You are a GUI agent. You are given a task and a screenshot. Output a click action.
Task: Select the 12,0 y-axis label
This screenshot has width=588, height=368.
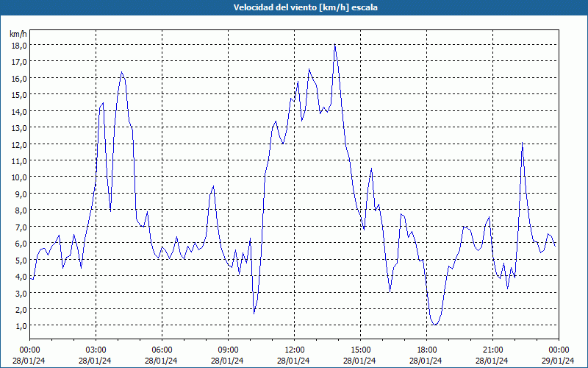[x=21, y=144]
